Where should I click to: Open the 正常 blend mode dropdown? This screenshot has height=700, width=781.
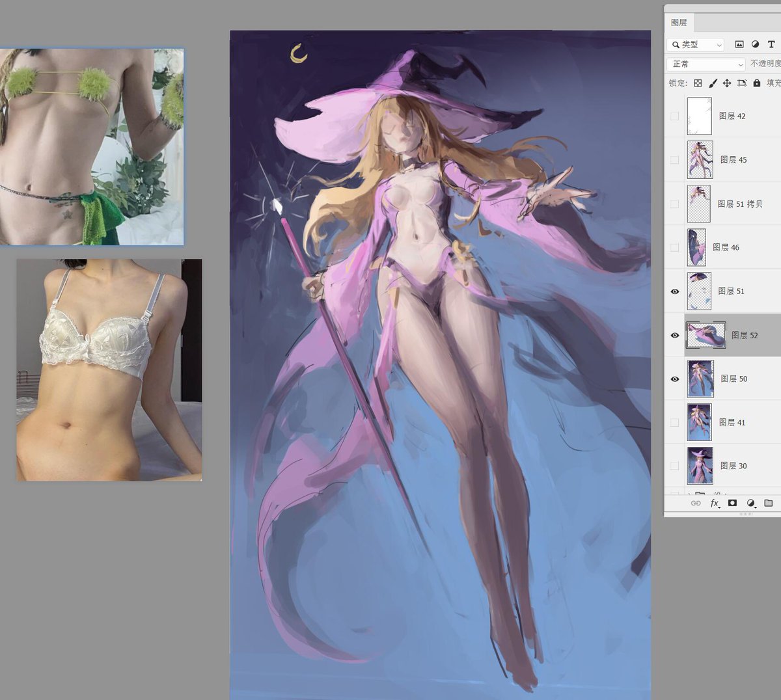[x=706, y=64]
